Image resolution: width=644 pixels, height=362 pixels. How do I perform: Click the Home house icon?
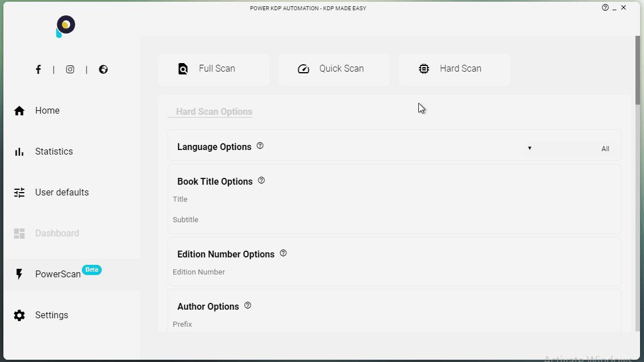point(19,111)
